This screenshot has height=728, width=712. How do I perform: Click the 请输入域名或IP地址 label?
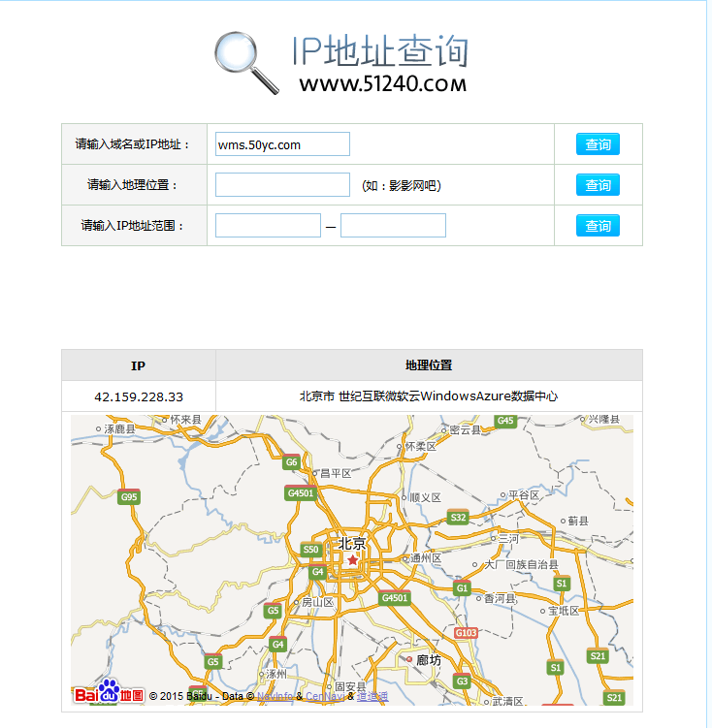point(132,144)
